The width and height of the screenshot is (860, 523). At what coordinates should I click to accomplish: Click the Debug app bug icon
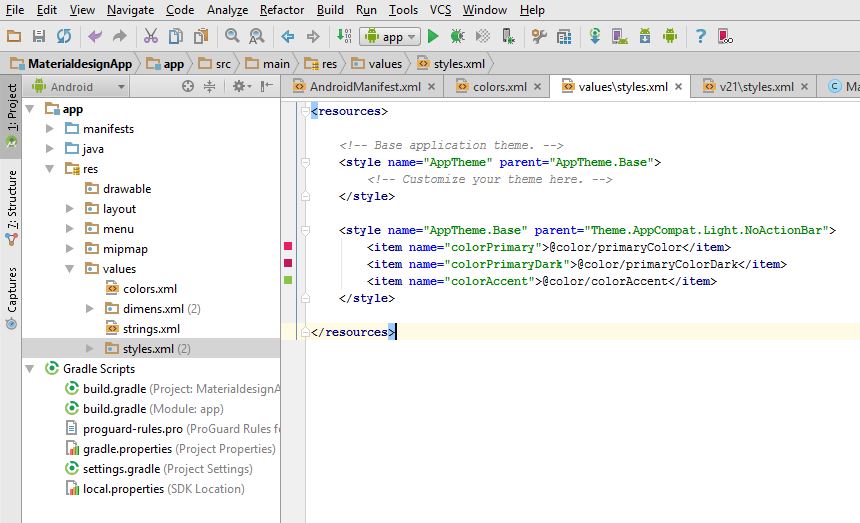pyautogui.click(x=457, y=36)
